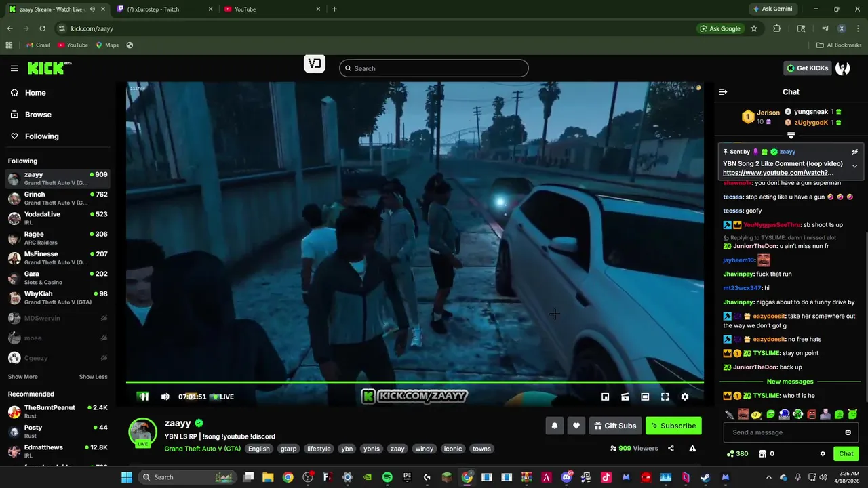Viewport: 868px width, 488px height.
Task: Pause the live stream video
Action: tap(144, 396)
